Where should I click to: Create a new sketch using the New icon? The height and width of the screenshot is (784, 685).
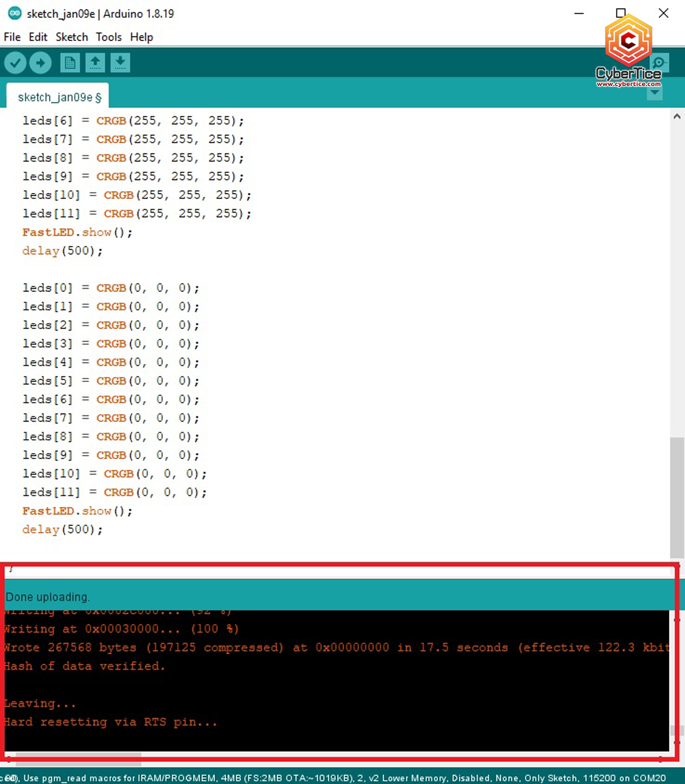(70, 63)
